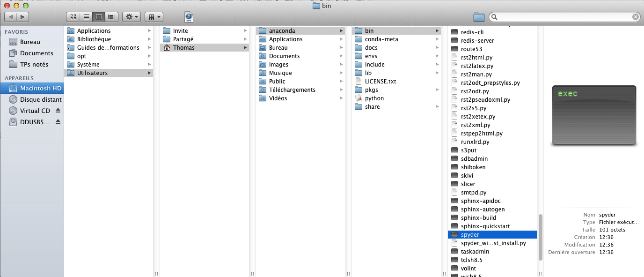Eject the DDUSB5 drive

58,122
